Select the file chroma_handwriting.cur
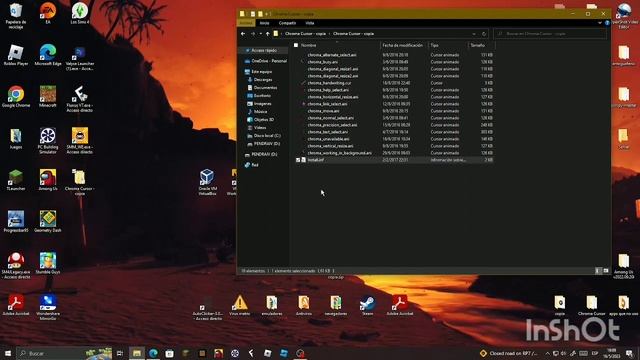Image resolution: width=640 pixels, height=360 pixels. (329, 83)
